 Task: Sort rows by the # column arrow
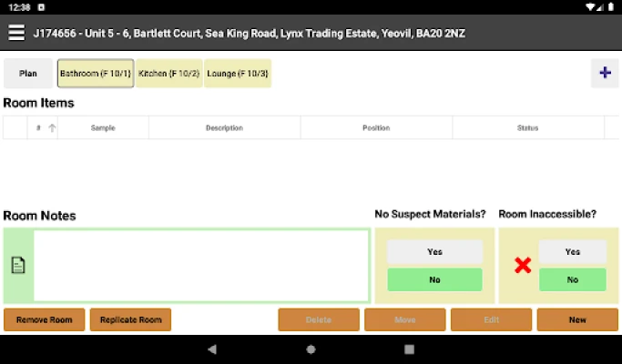[x=52, y=128]
